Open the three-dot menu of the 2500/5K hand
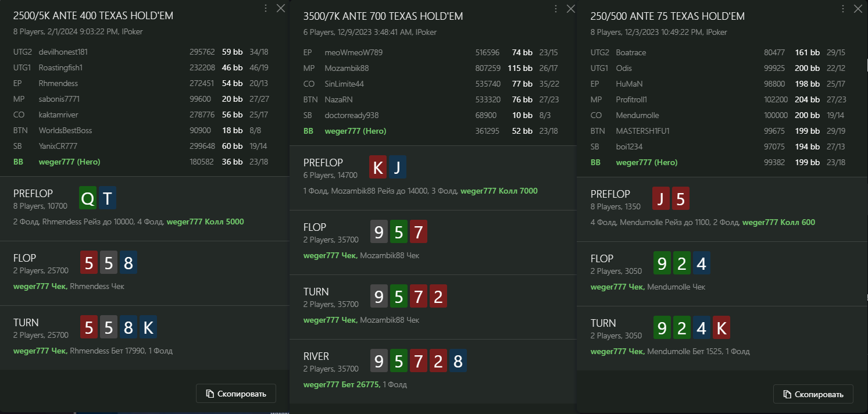This screenshot has height=414, width=868. tap(266, 8)
